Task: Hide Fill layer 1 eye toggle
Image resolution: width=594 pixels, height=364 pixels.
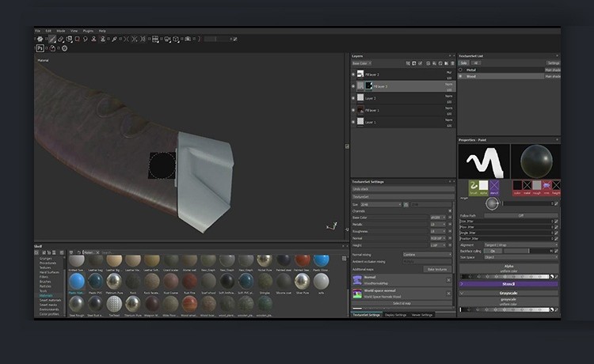Action: tap(353, 110)
